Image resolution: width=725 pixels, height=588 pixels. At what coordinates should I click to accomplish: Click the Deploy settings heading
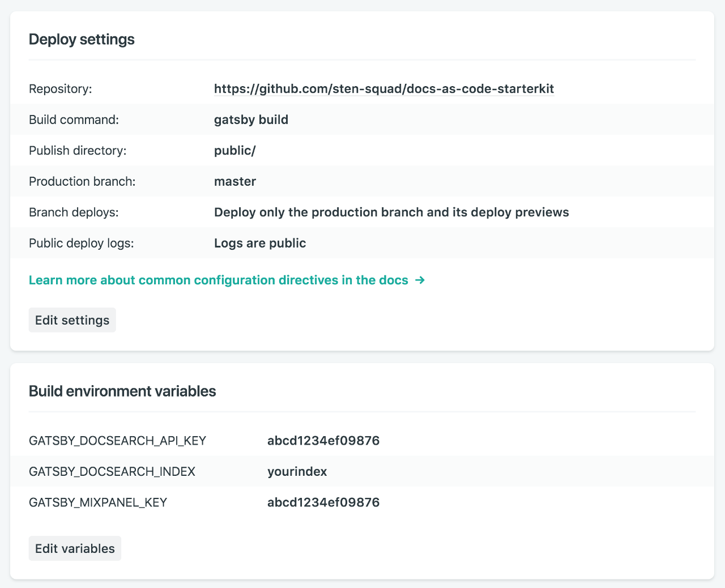tap(82, 39)
